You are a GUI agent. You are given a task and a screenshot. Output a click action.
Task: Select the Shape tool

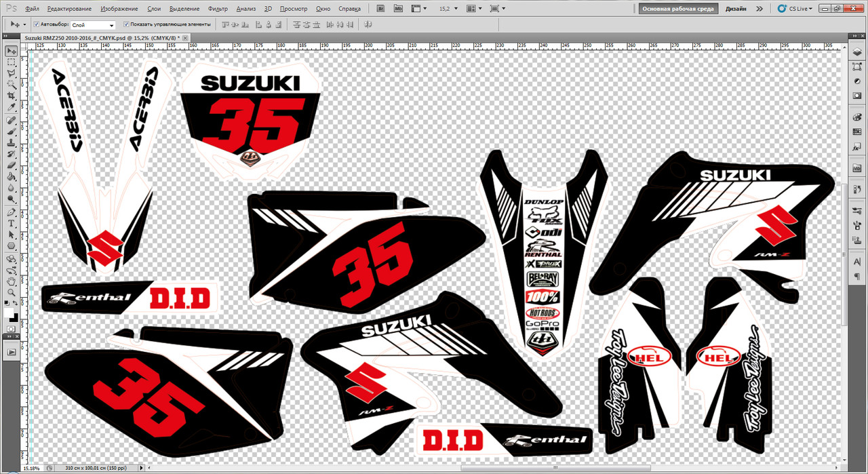(x=12, y=246)
